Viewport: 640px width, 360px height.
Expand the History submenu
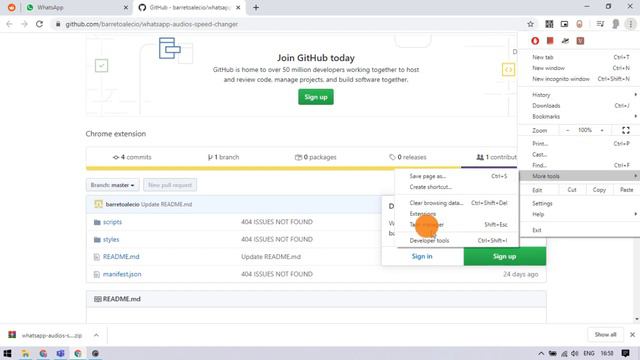[580, 95]
